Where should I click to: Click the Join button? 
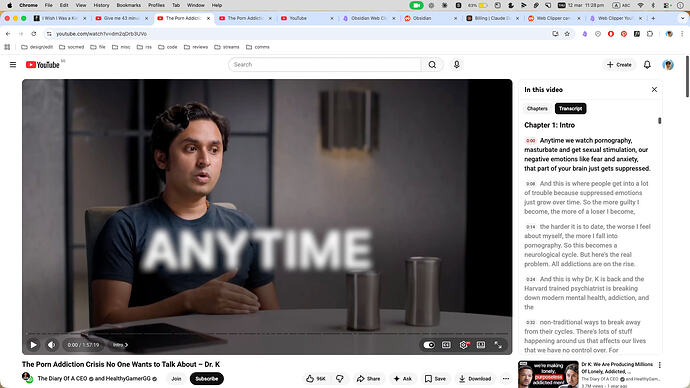pos(176,379)
